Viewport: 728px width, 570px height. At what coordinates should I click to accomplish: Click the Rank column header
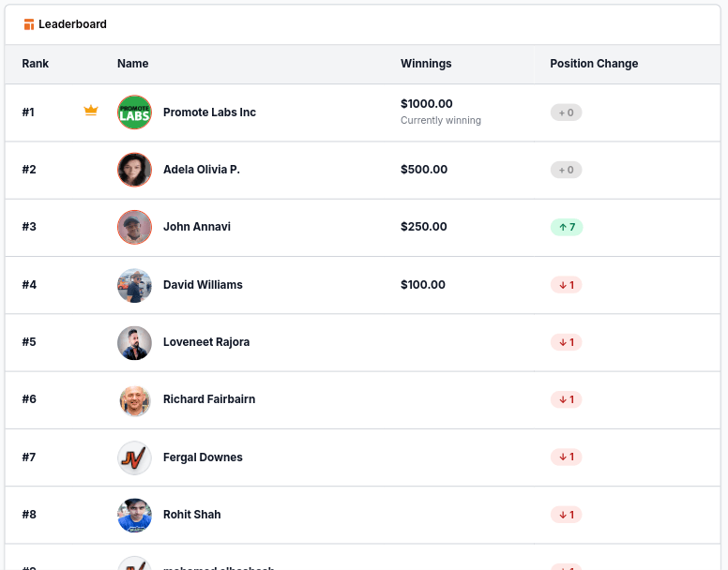point(36,64)
